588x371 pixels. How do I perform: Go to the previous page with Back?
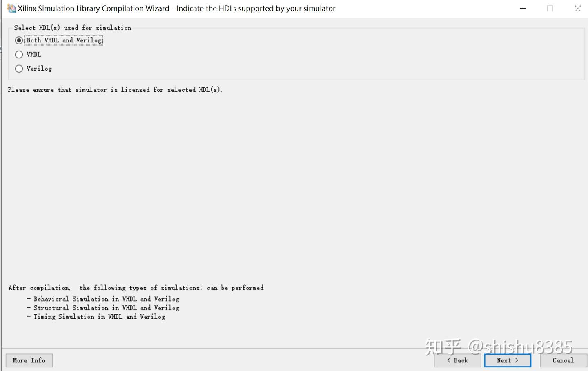(x=457, y=360)
